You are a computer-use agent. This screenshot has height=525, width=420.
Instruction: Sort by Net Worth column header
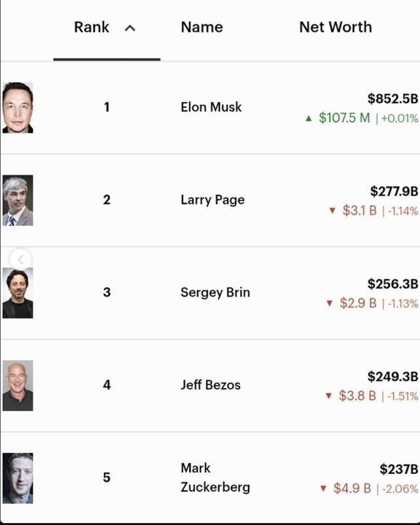[335, 27]
